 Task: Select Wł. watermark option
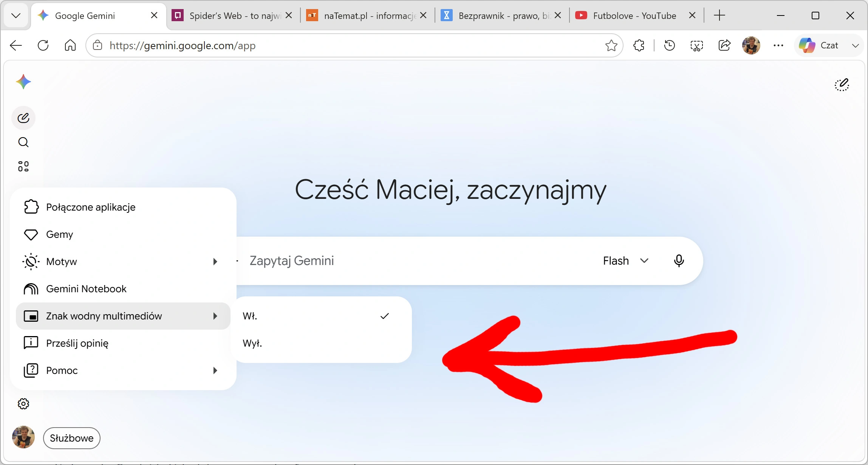[x=321, y=316]
